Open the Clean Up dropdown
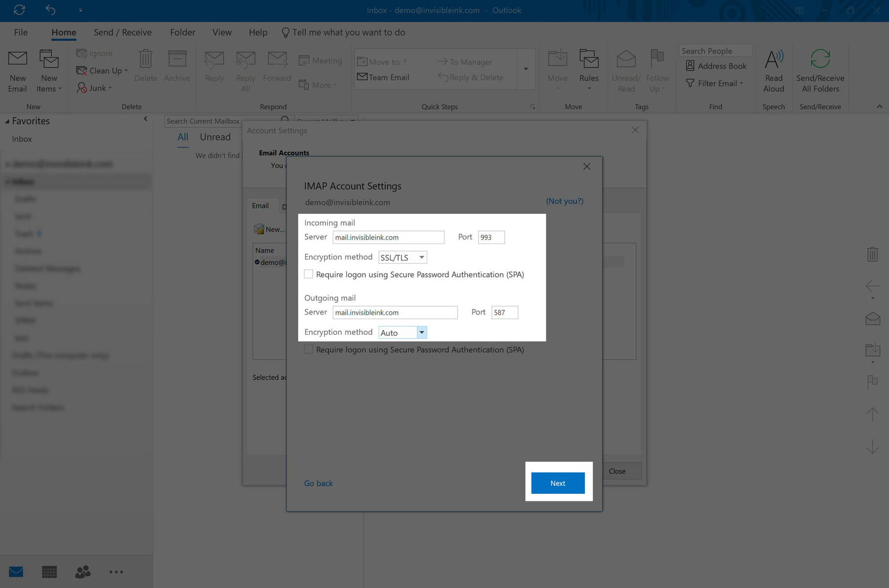The height and width of the screenshot is (588, 889). pyautogui.click(x=102, y=71)
